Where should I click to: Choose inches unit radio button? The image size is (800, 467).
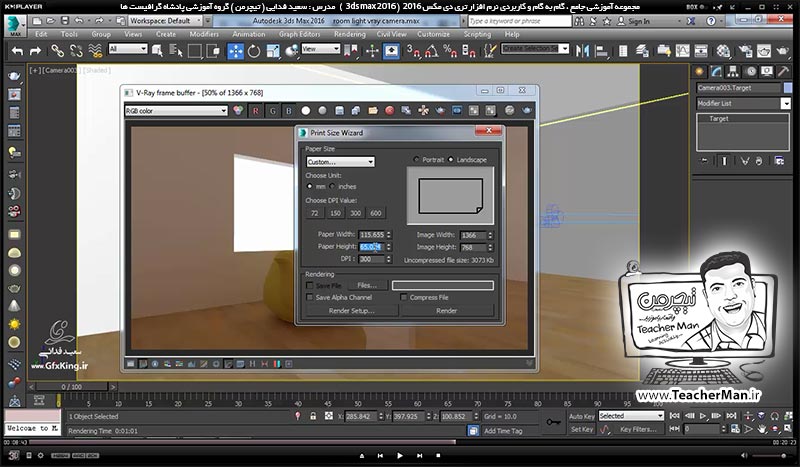[x=332, y=186]
